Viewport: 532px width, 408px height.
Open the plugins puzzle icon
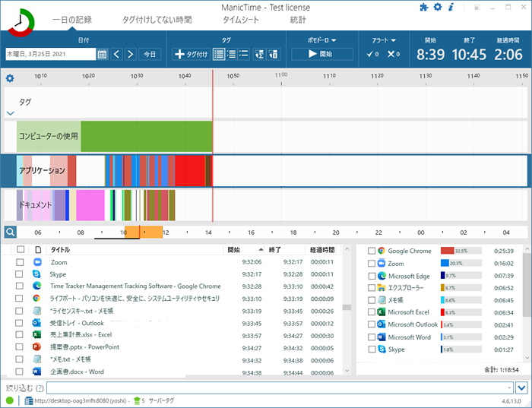424,7
